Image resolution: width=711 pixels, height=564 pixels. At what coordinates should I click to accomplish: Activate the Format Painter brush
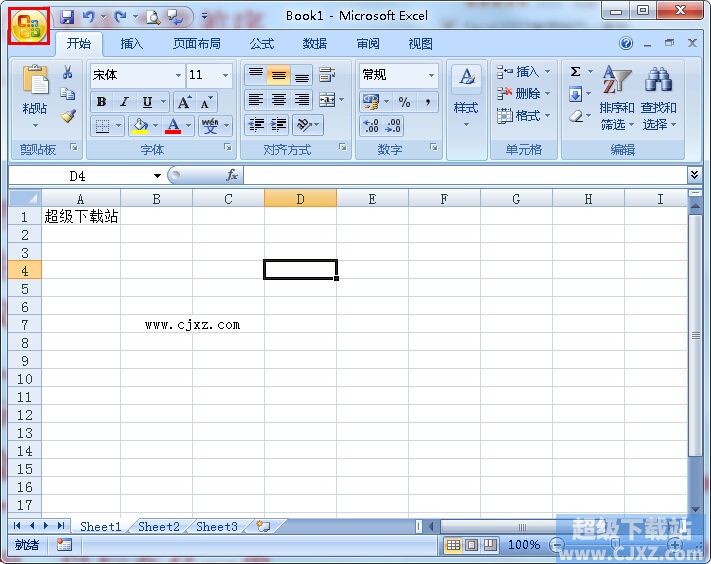point(68,116)
